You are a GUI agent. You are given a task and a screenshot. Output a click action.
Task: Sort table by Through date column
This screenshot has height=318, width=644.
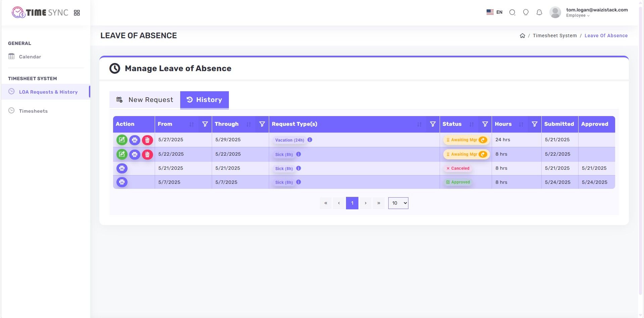[248, 124]
